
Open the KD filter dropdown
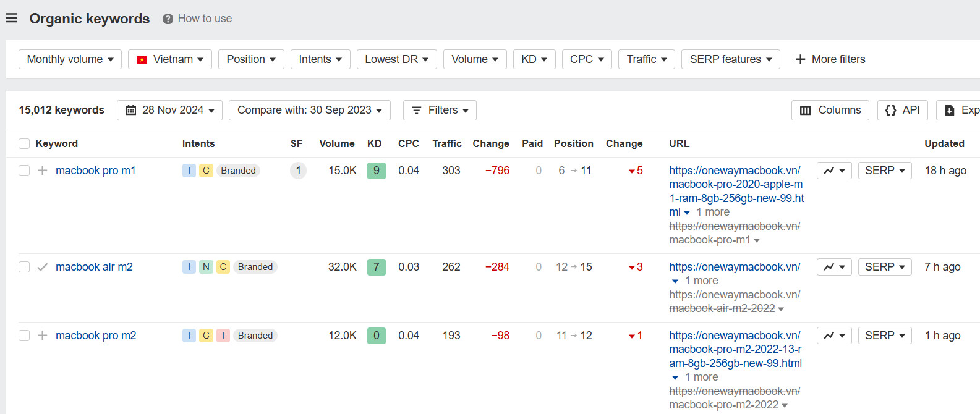534,59
